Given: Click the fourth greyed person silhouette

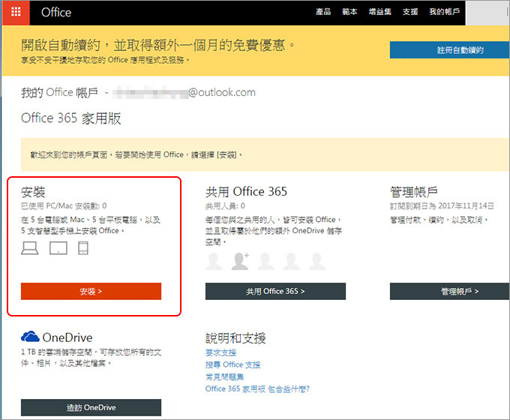Looking at the screenshot, I should tap(292, 261).
